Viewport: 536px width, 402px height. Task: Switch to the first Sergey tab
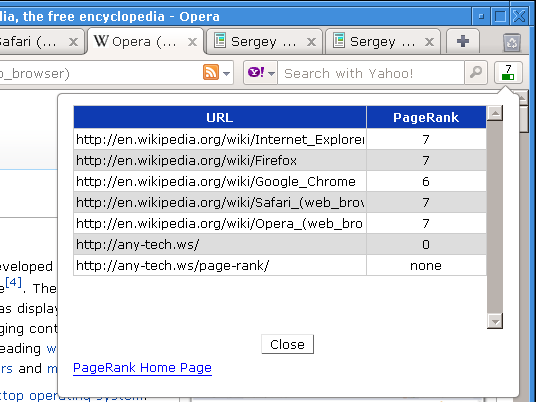[x=265, y=42]
